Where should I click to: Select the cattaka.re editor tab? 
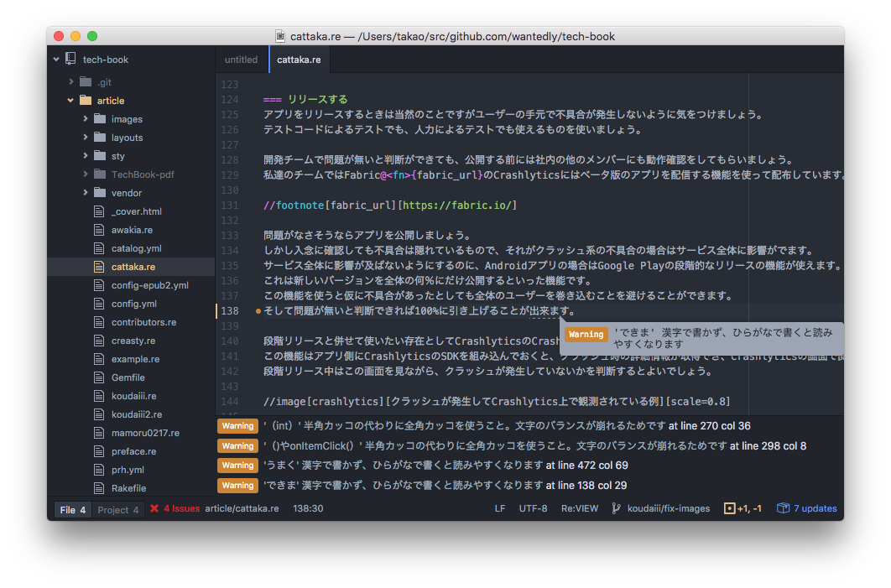(x=299, y=60)
